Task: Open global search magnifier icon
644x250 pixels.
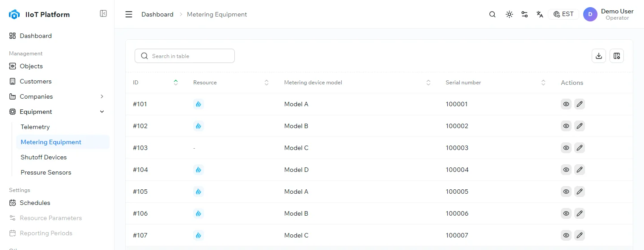Action: point(492,14)
